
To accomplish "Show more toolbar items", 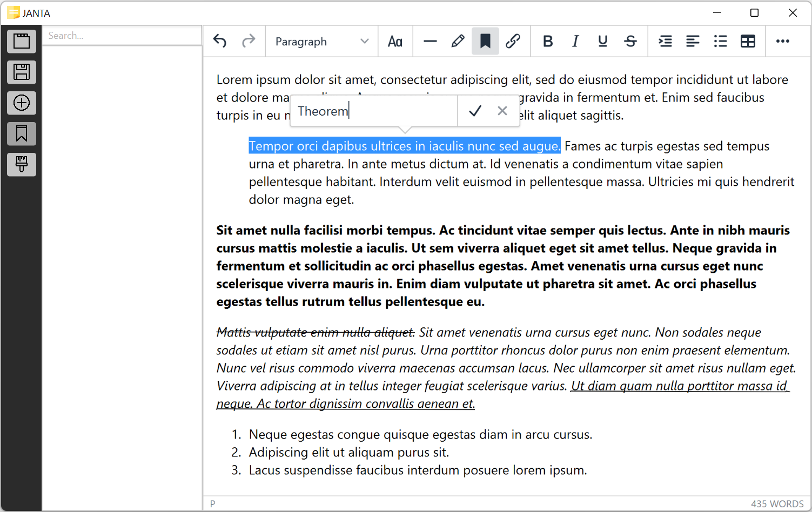I will pos(783,41).
